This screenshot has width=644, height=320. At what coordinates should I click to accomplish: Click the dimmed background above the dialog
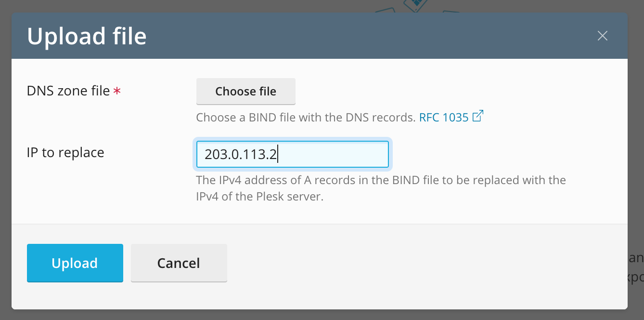[193, 6]
